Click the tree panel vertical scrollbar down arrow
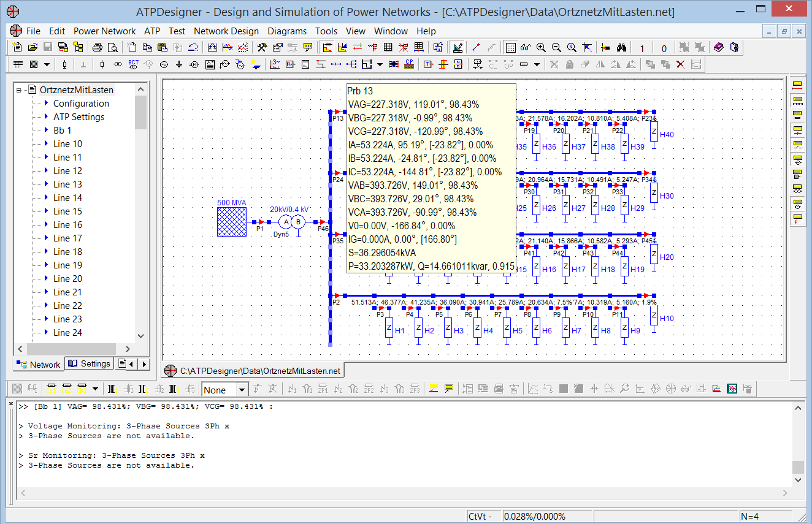This screenshot has width=812, height=524. (141, 336)
